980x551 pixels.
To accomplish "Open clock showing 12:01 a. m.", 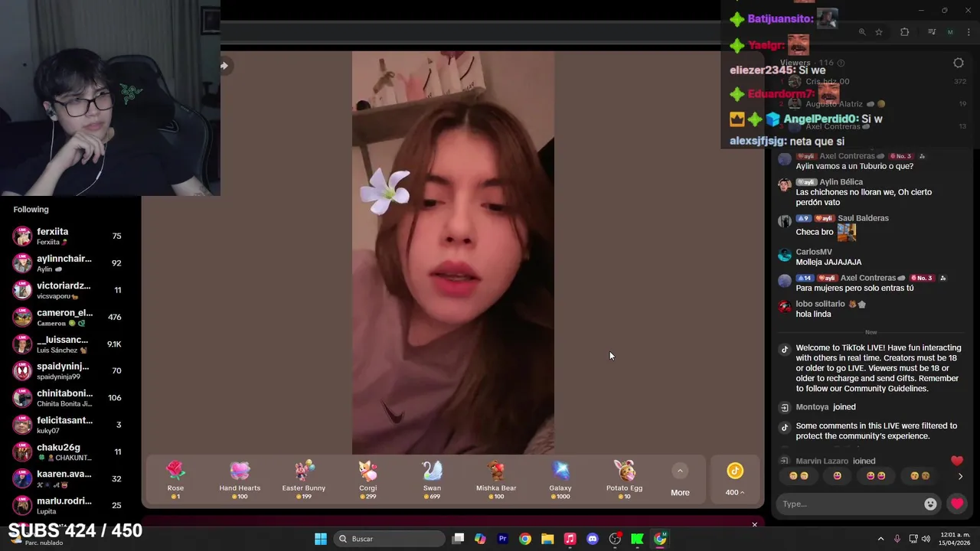I will pos(955,539).
